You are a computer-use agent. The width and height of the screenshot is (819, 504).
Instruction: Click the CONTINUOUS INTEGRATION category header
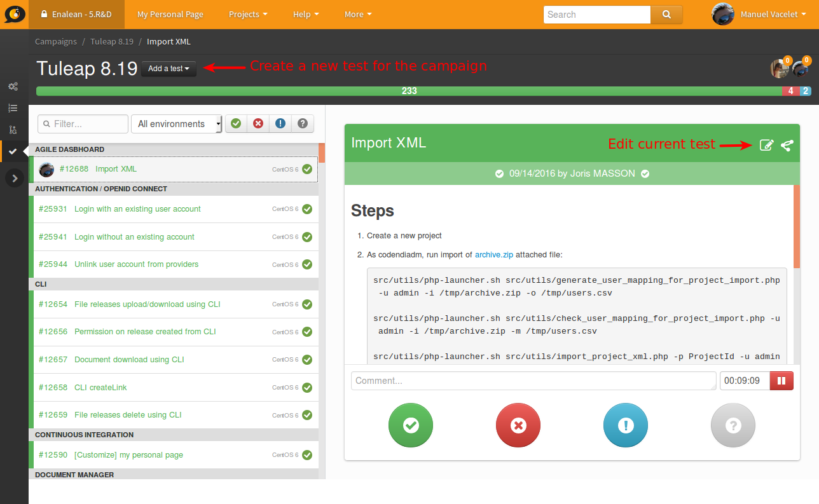(x=174, y=435)
